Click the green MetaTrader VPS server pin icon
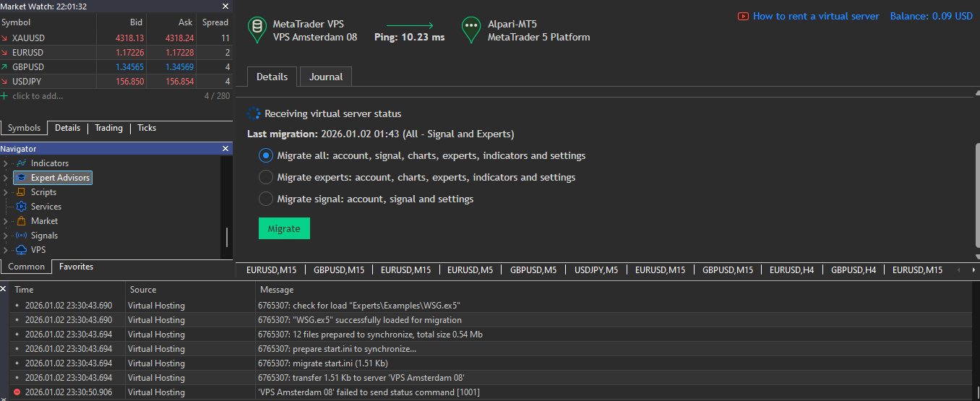980x401 pixels. point(256,30)
